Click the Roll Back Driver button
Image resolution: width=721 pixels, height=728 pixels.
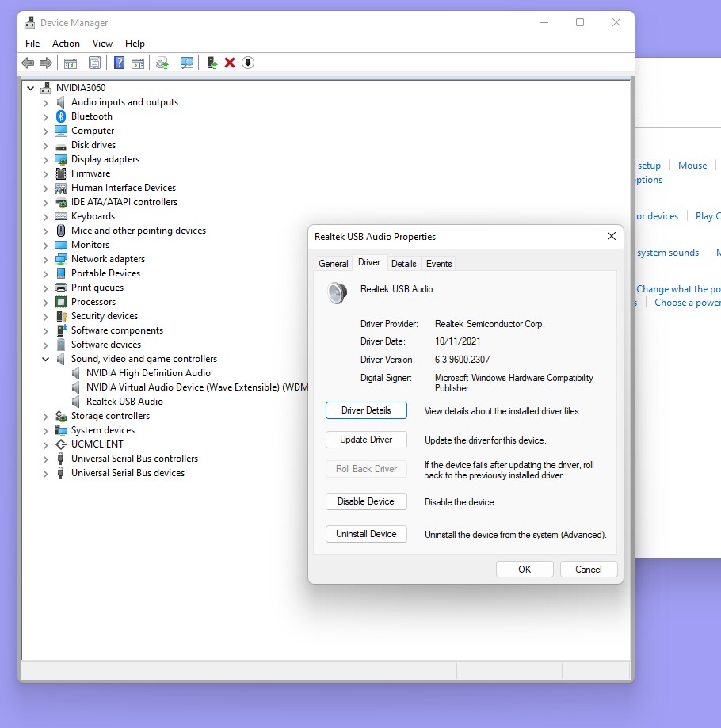pyautogui.click(x=366, y=469)
